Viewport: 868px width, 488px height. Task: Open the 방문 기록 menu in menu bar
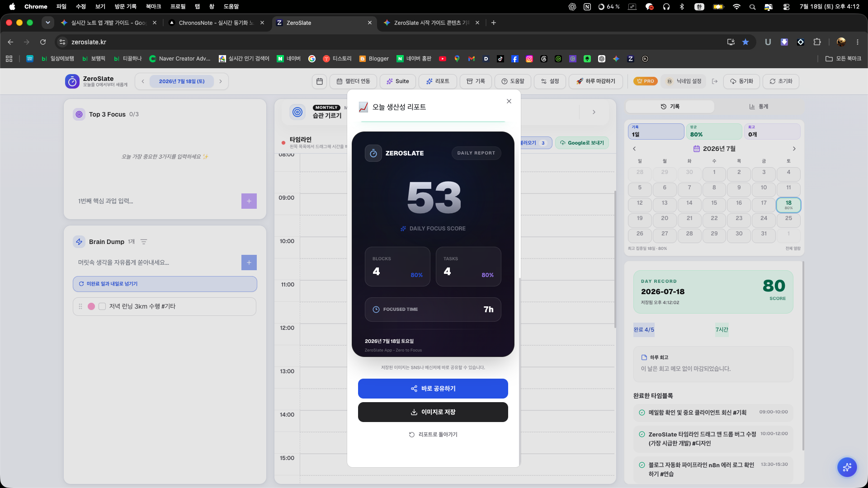point(125,6)
